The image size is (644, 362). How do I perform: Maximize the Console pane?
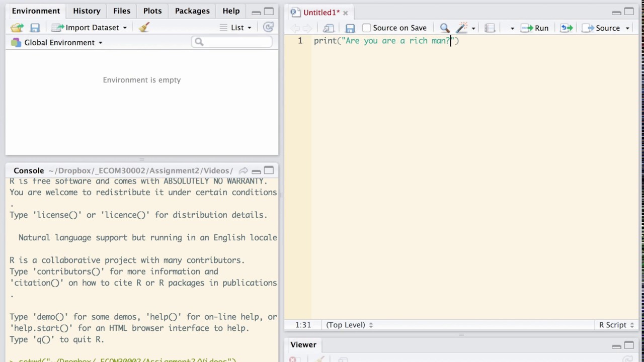pos(269,170)
